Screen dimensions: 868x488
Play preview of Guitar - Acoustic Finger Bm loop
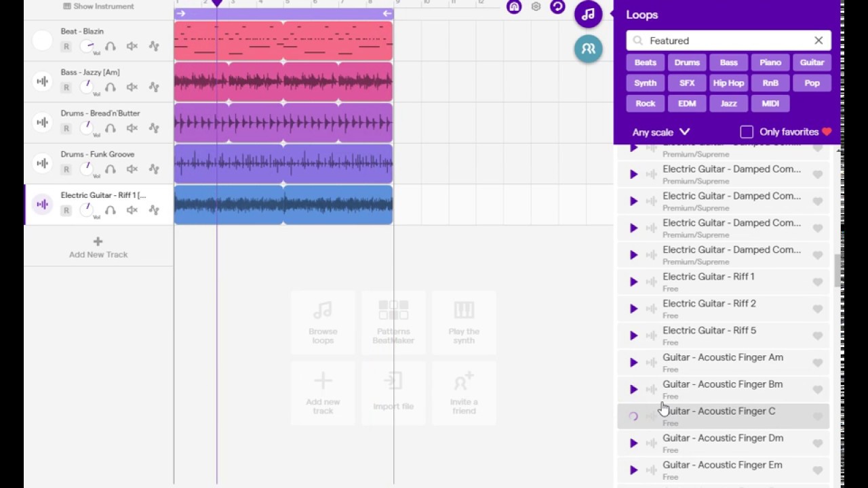(x=633, y=390)
